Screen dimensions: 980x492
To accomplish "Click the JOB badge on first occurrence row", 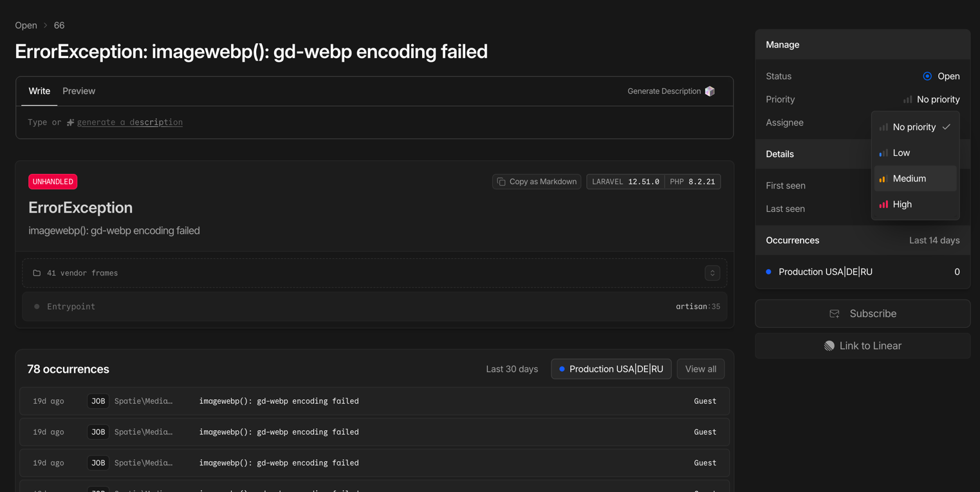I will pos(98,401).
